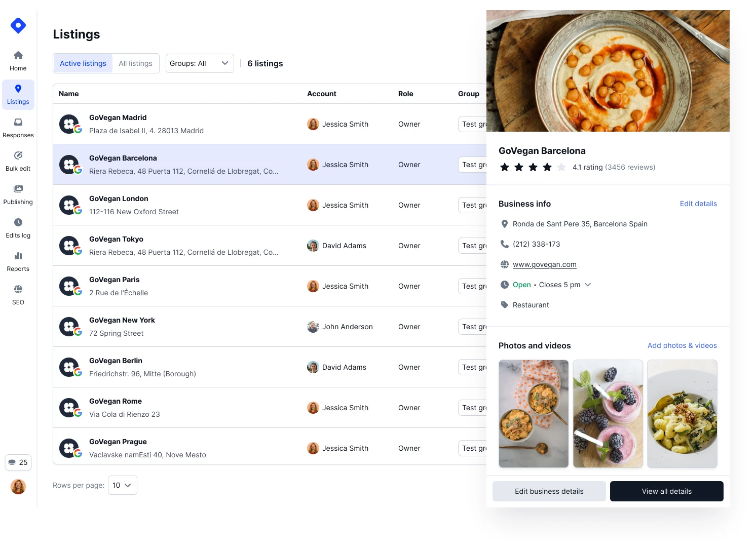Screen dimensions: 756x550
Task: Click Edit business details
Action: 549,491
